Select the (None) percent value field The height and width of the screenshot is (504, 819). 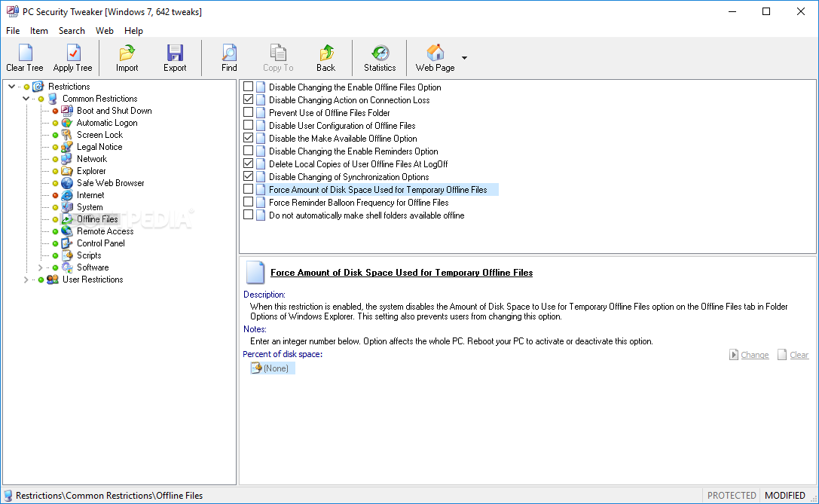273,368
